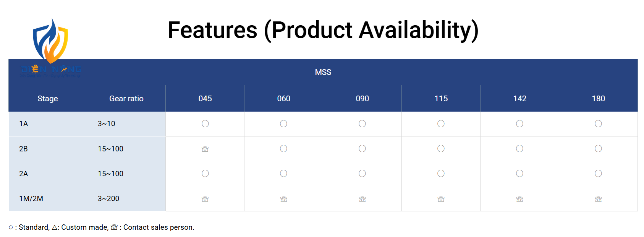Click the Features (Product Availability) title

click(x=323, y=30)
